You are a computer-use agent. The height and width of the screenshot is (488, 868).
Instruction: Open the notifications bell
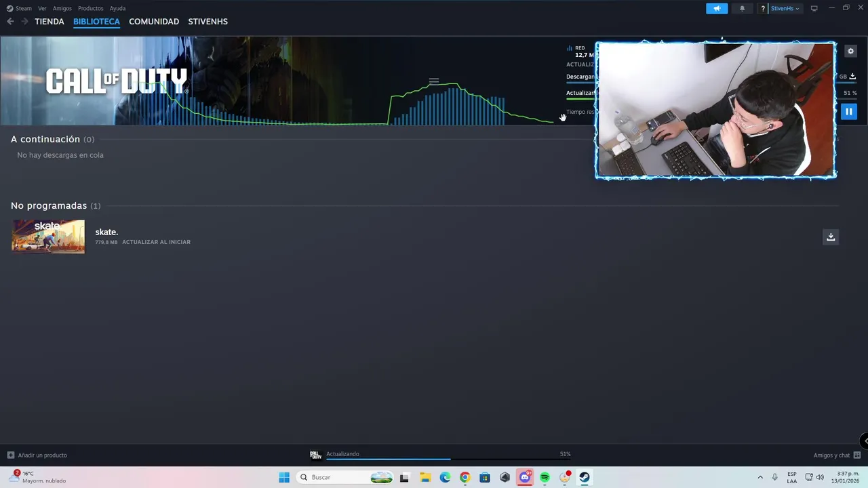pos(742,8)
